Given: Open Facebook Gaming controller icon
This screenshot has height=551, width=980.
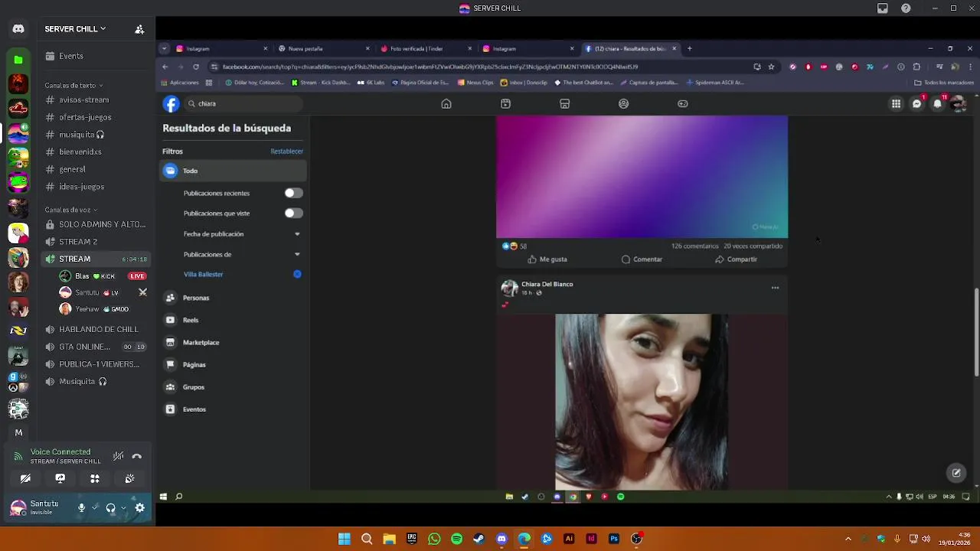Looking at the screenshot, I should tap(683, 104).
